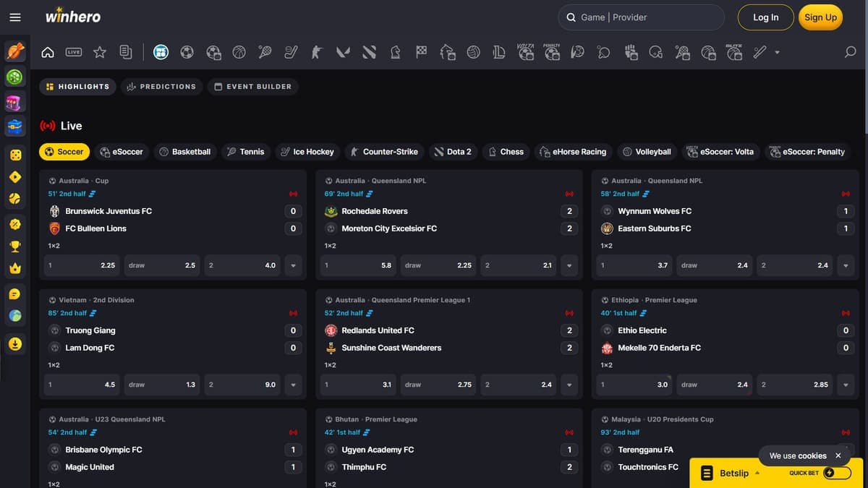Focus the Game | Provider search field
Viewport: 868px width, 488px height.
(641, 17)
